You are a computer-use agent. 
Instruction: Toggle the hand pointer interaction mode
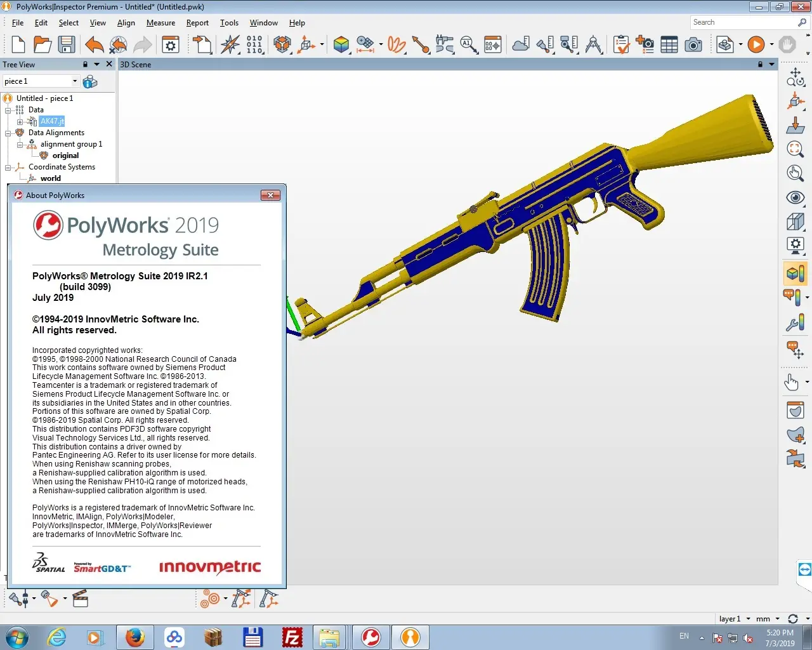pyautogui.click(x=792, y=382)
